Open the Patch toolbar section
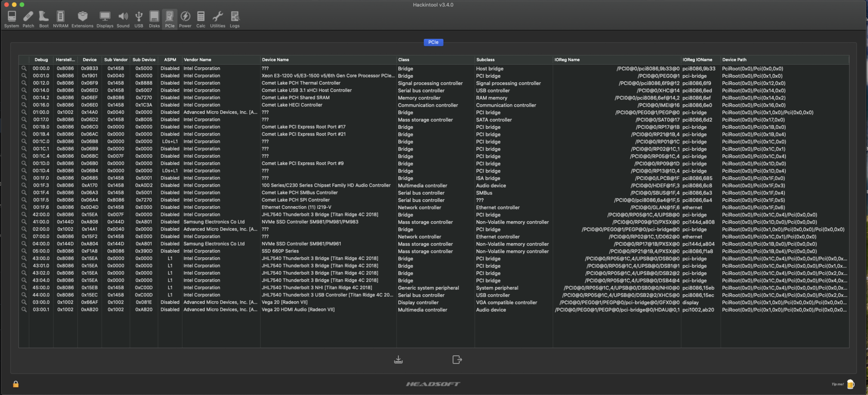 pos(28,19)
